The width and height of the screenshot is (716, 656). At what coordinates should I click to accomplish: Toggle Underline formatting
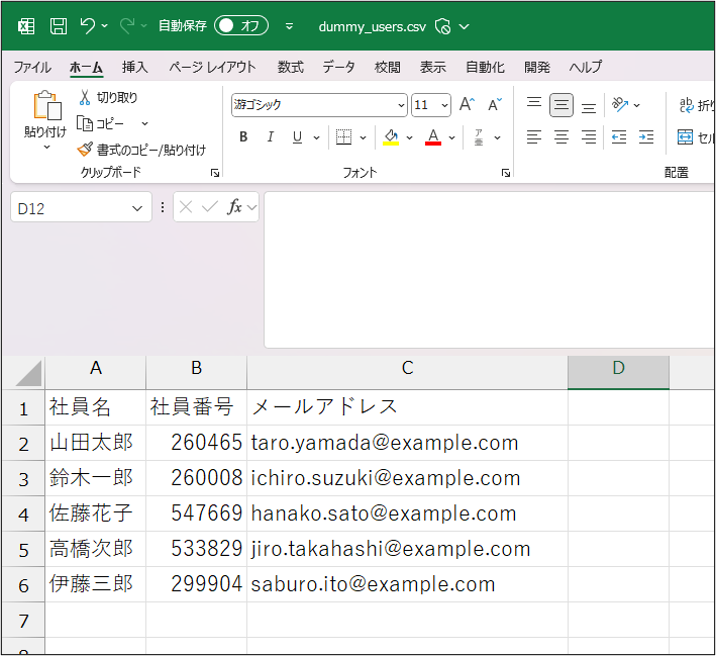click(x=297, y=137)
